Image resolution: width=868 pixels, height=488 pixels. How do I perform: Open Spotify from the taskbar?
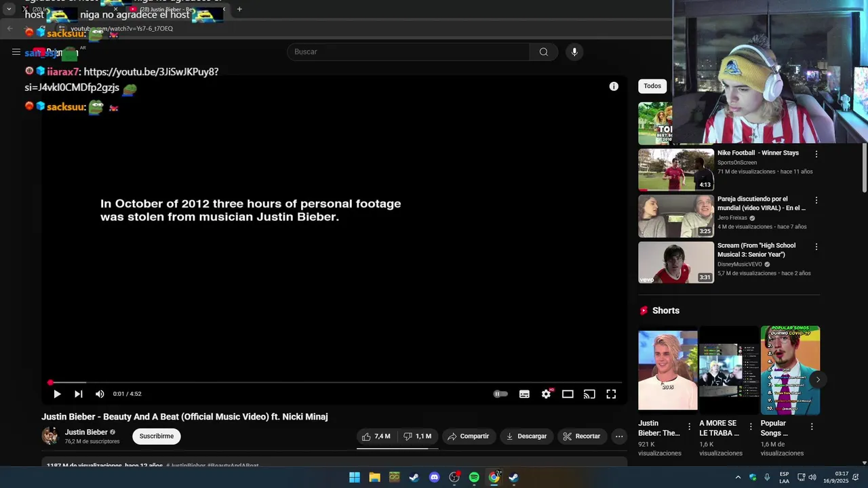tap(474, 478)
